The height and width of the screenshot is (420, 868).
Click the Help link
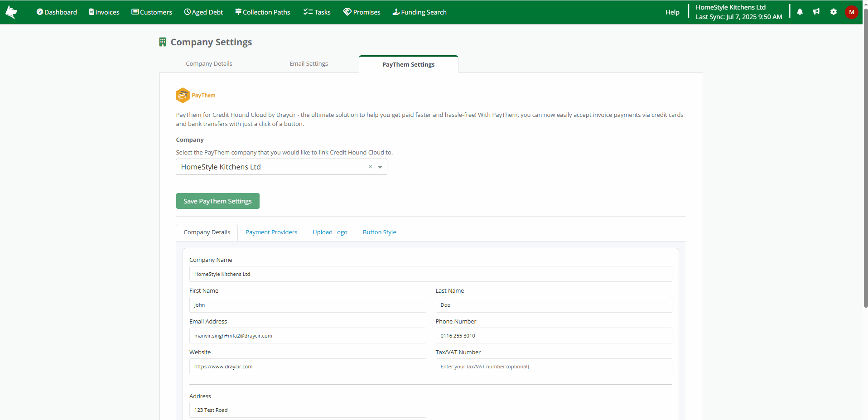coord(672,12)
